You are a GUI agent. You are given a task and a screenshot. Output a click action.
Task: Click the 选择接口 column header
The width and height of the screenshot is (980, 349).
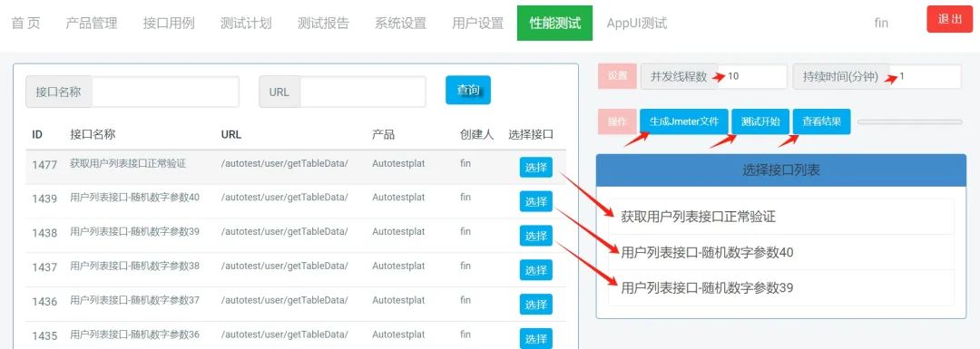click(x=531, y=134)
